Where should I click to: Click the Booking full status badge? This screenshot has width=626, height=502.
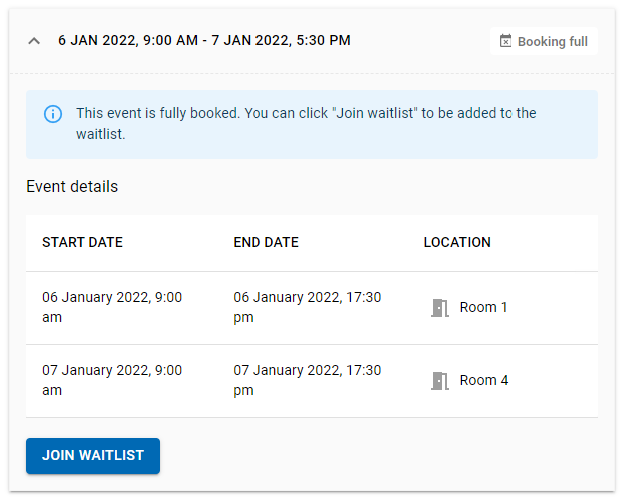[544, 42]
